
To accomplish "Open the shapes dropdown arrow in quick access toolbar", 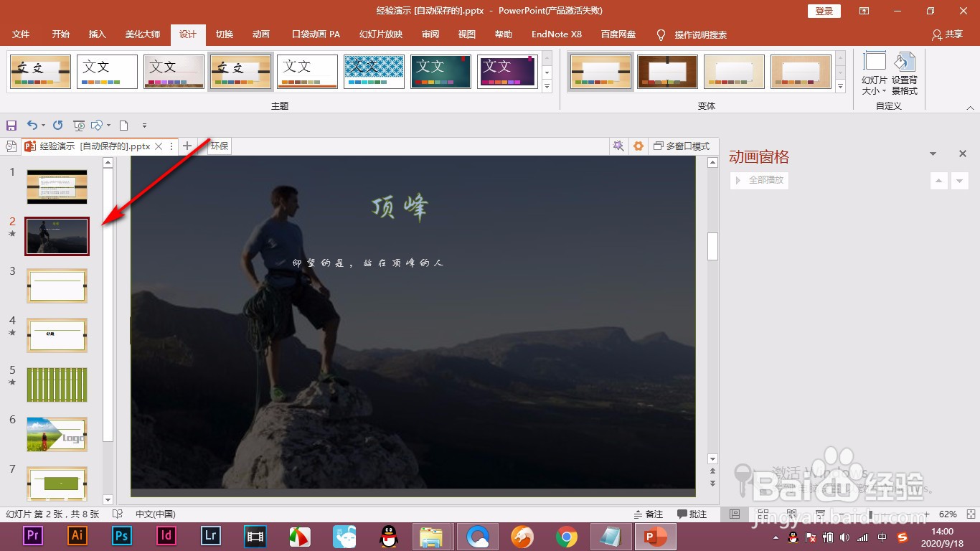I will point(108,126).
